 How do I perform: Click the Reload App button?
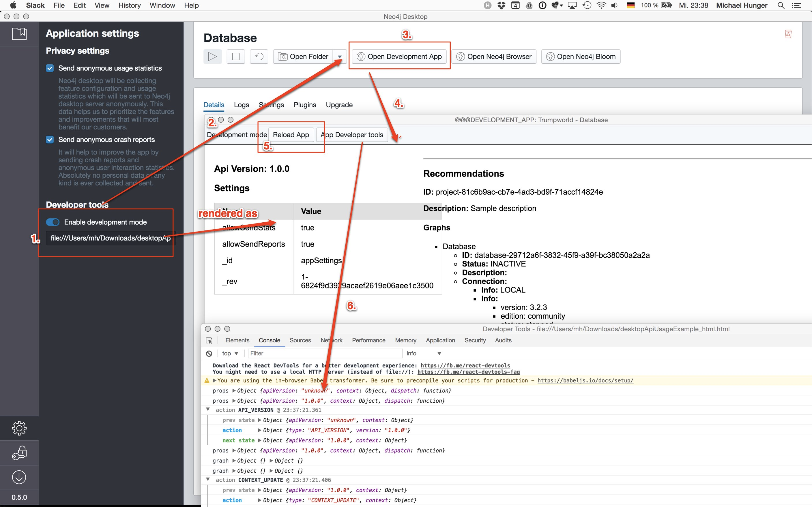pyautogui.click(x=291, y=135)
